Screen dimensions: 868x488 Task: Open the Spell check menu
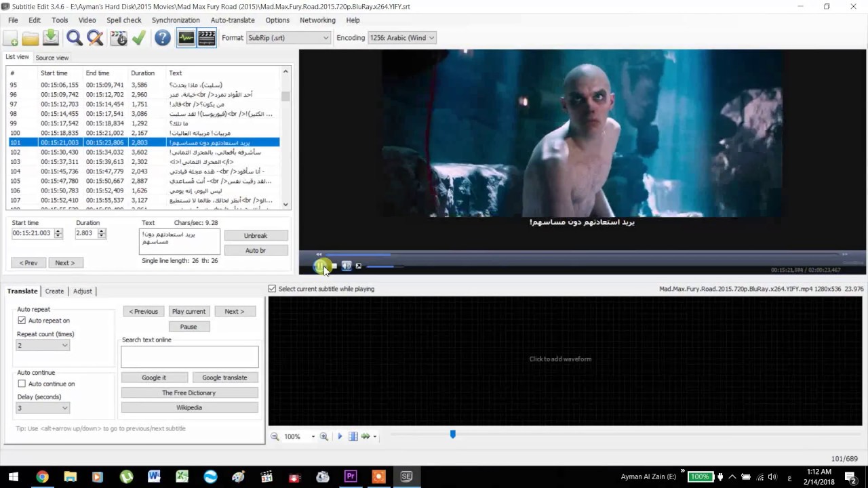click(124, 20)
